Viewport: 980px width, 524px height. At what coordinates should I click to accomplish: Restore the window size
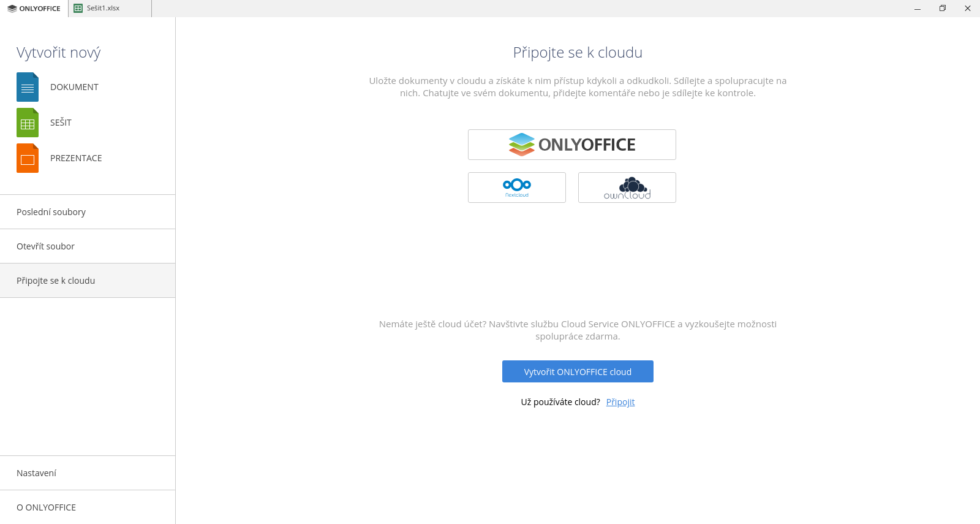click(x=943, y=9)
